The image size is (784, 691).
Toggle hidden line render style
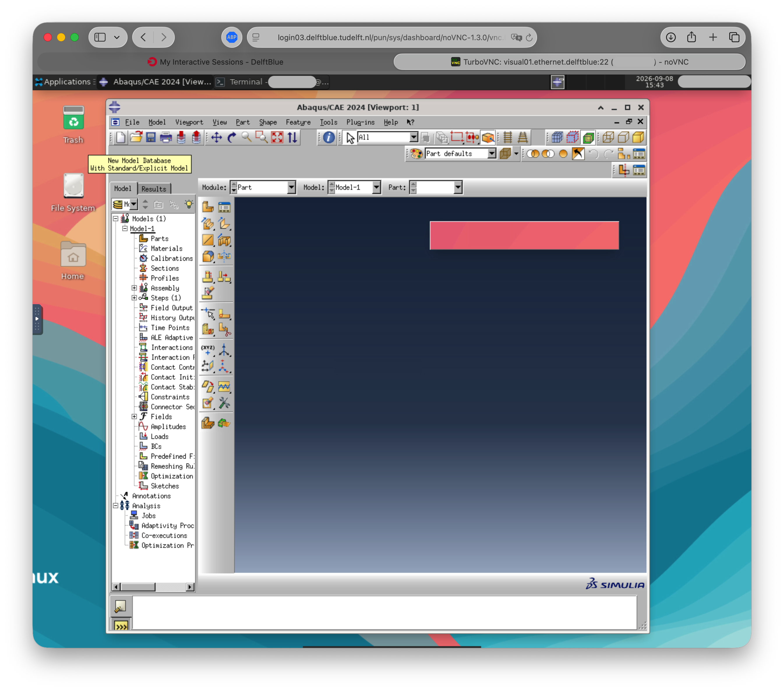point(623,137)
